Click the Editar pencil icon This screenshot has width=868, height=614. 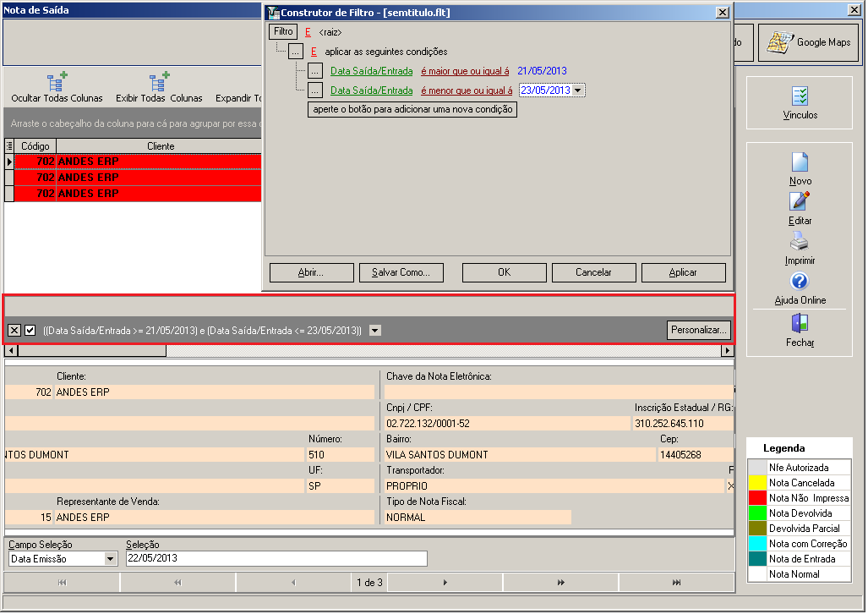pyautogui.click(x=800, y=201)
